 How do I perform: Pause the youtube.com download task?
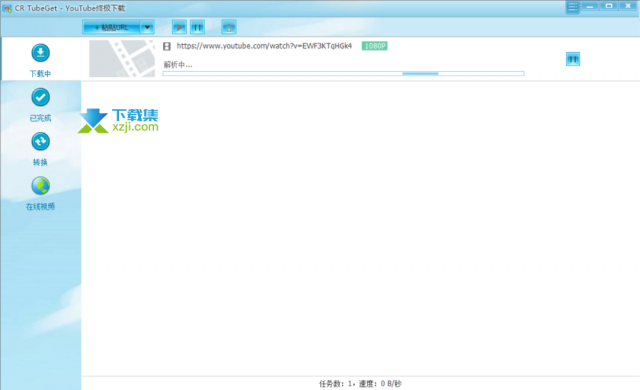click(573, 59)
